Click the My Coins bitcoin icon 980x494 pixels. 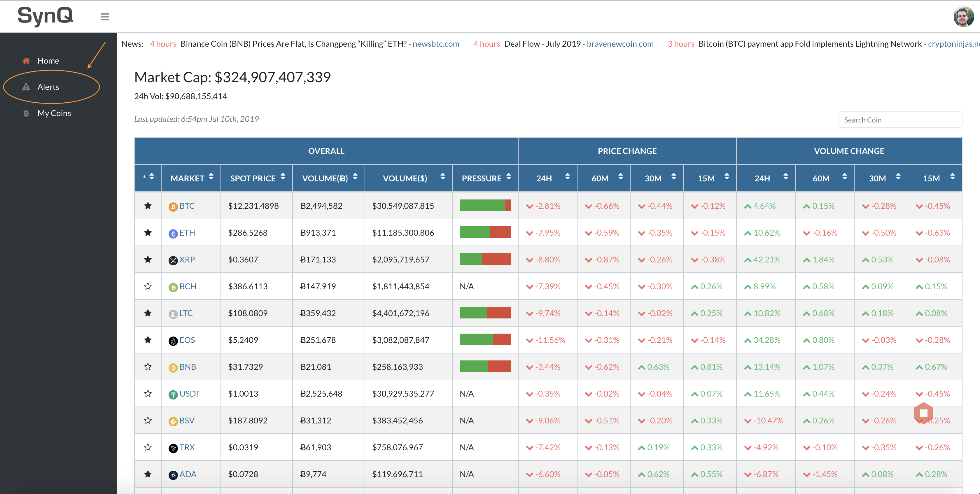pos(26,113)
